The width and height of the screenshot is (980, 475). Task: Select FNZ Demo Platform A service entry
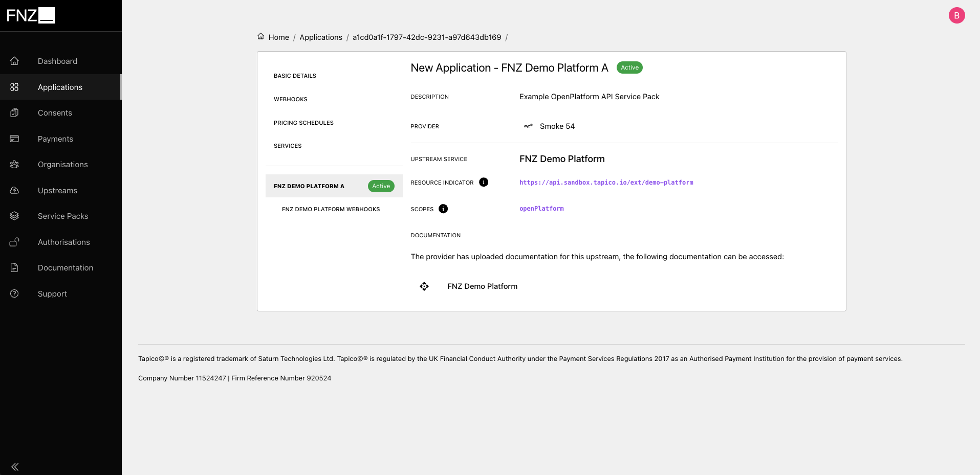click(x=334, y=186)
